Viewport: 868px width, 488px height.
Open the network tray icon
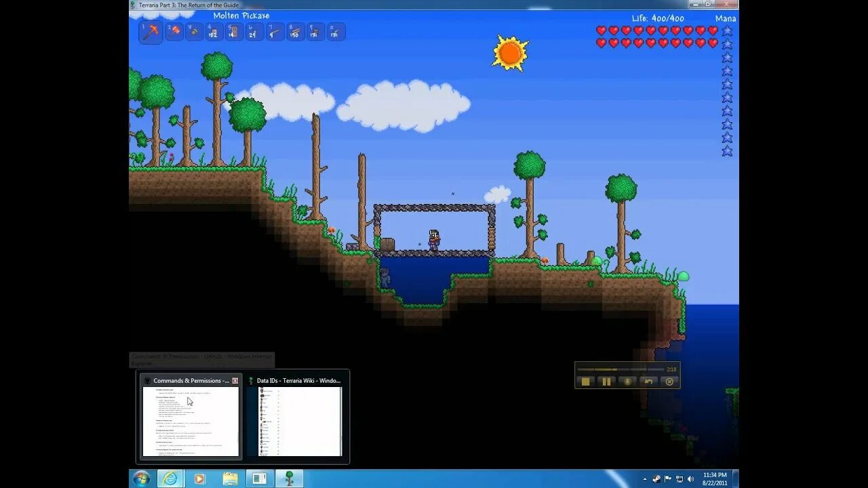click(679, 479)
